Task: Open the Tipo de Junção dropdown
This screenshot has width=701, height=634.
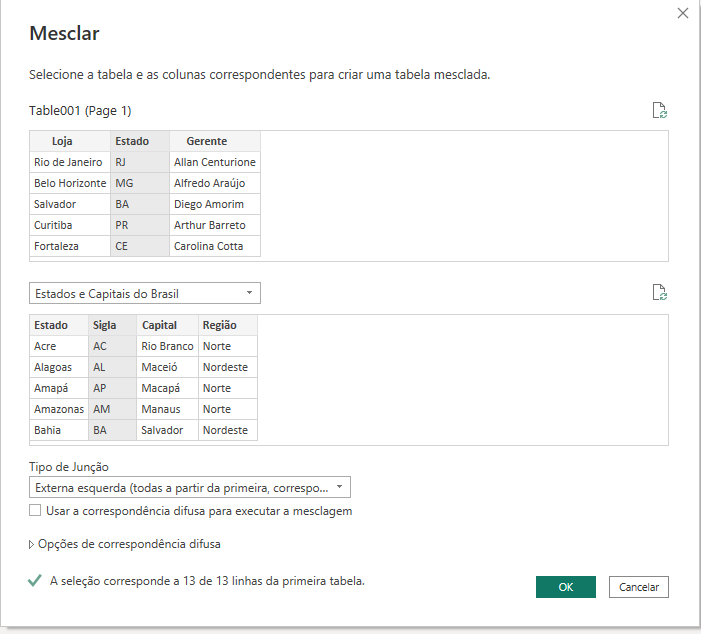Action: click(190, 488)
